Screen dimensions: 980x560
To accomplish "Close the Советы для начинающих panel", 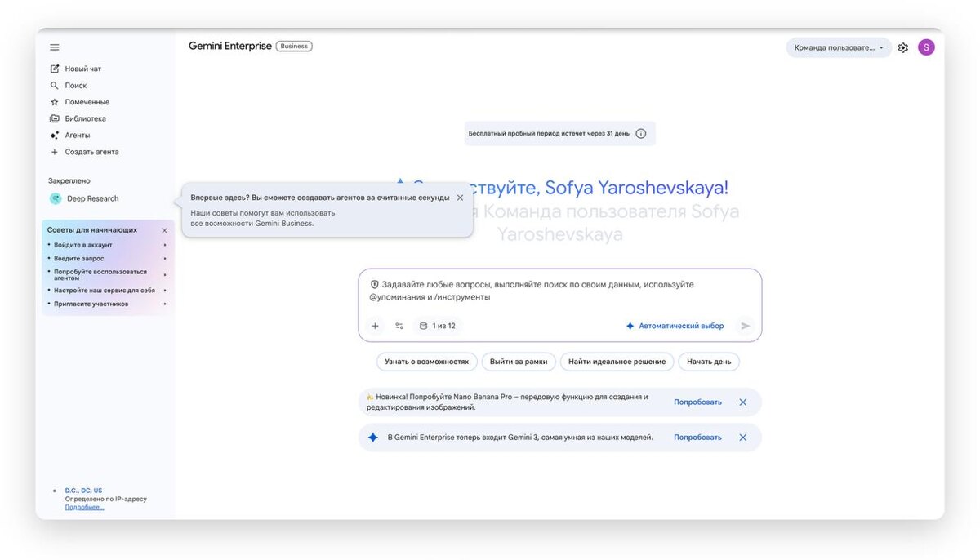I will tap(164, 230).
